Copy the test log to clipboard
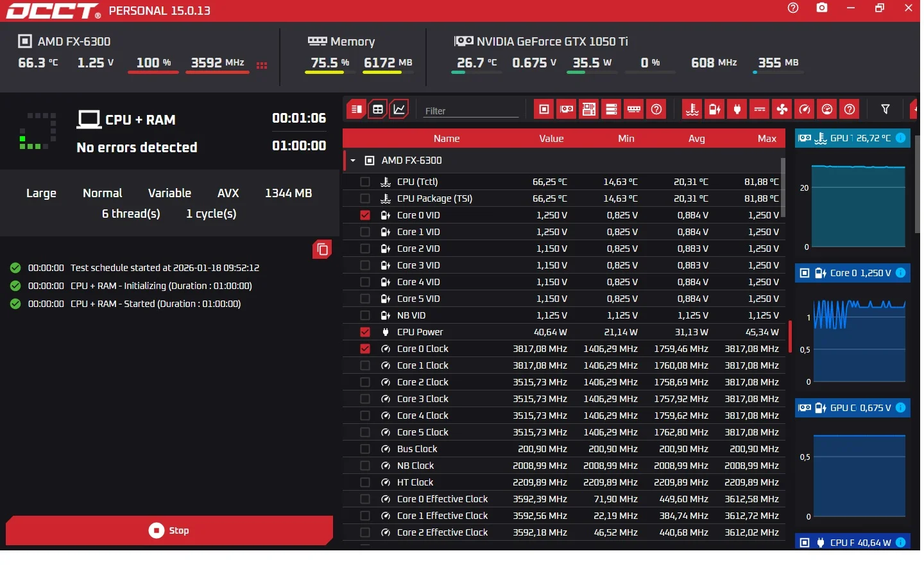924x578 pixels. [x=322, y=249]
